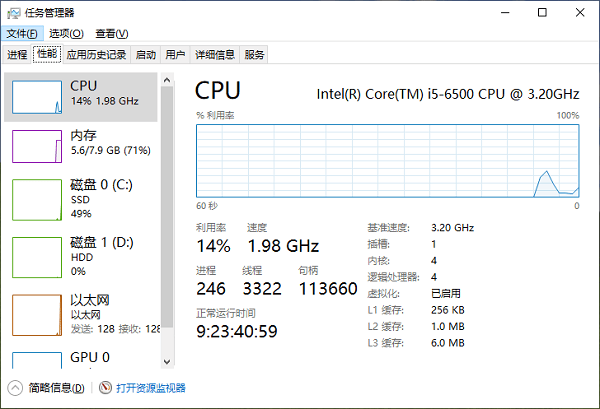Viewport: 600px width, 409px height.
Task: Switch to the 用户 tab
Action: (175, 55)
